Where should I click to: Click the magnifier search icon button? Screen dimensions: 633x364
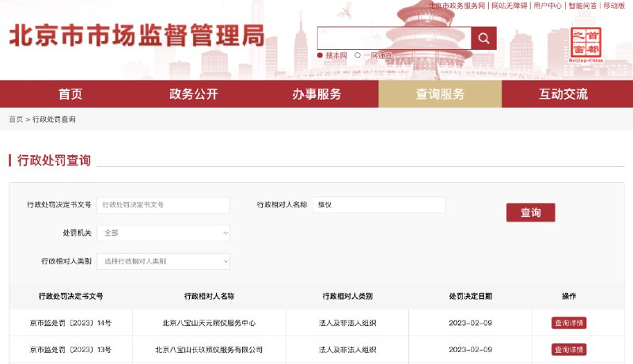[x=483, y=38]
